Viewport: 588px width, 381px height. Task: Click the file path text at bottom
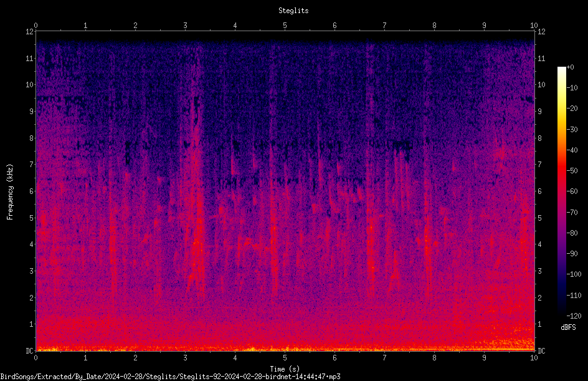coord(170,377)
